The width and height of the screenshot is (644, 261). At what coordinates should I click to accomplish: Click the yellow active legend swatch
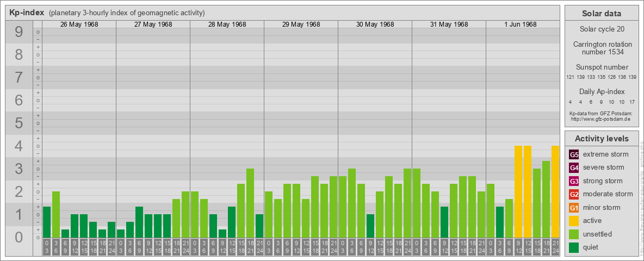[x=574, y=221]
